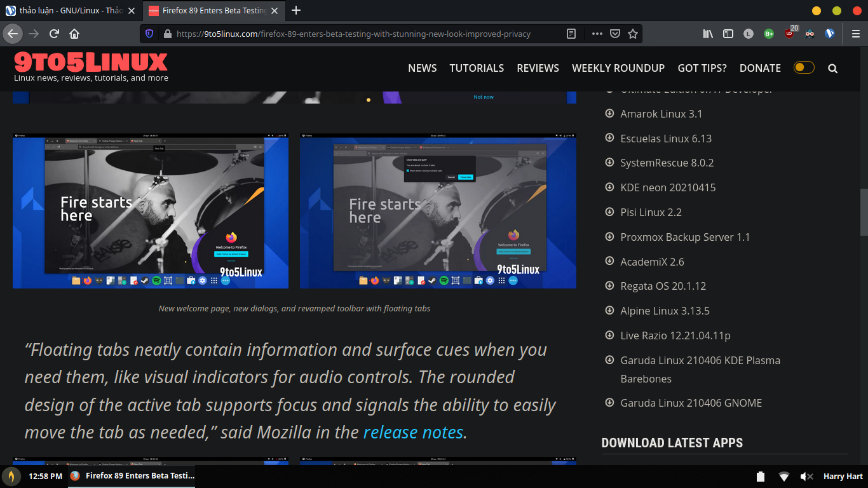Switch to the thảo luận GNU/Linux tab

(x=70, y=11)
